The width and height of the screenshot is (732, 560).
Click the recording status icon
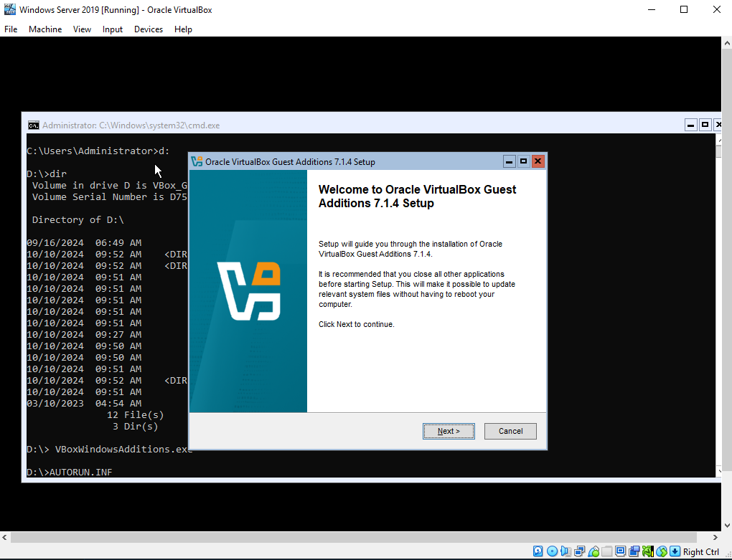634,551
